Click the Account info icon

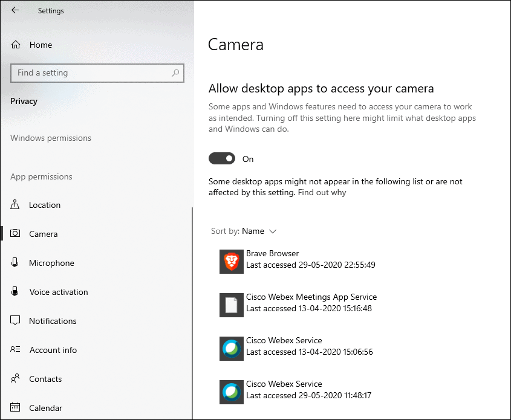[15, 349]
